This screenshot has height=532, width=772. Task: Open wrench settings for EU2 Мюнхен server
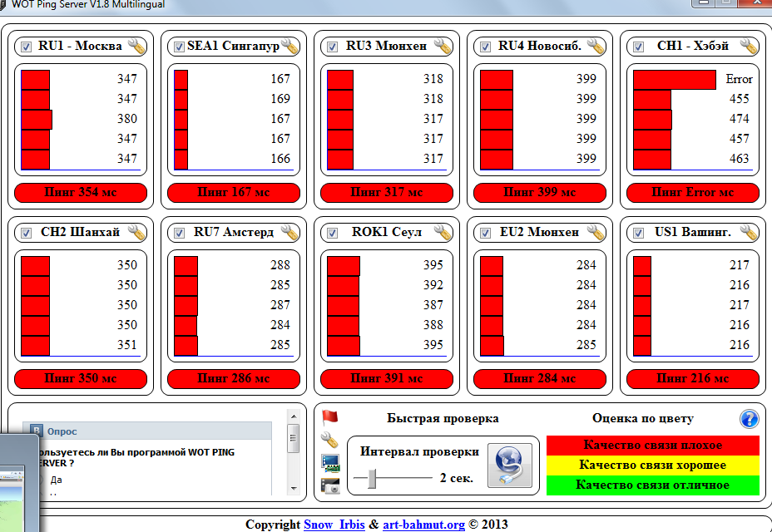pos(596,232)
